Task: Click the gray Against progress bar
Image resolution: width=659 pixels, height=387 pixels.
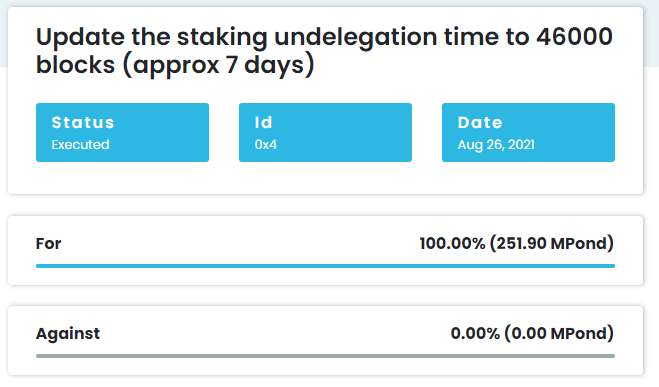Action: pyautogui.click(x=325, y=356)
